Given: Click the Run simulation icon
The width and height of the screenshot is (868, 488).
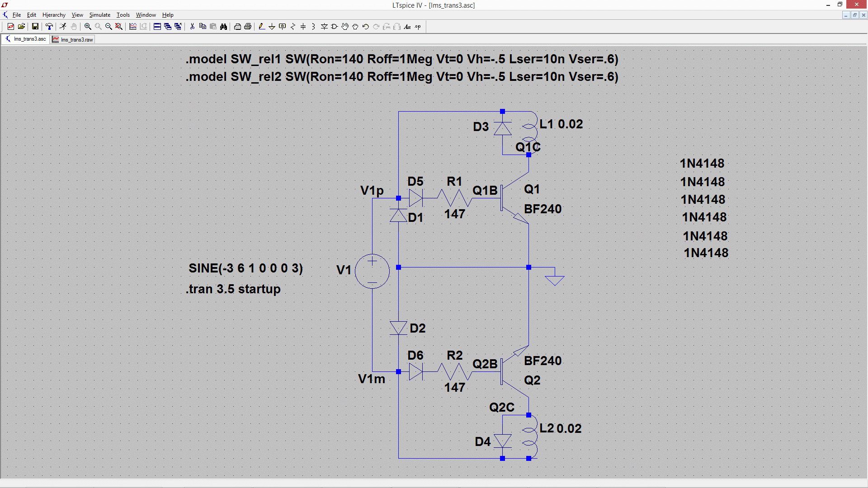Looking at the screenshot, I should coord(63,27).
